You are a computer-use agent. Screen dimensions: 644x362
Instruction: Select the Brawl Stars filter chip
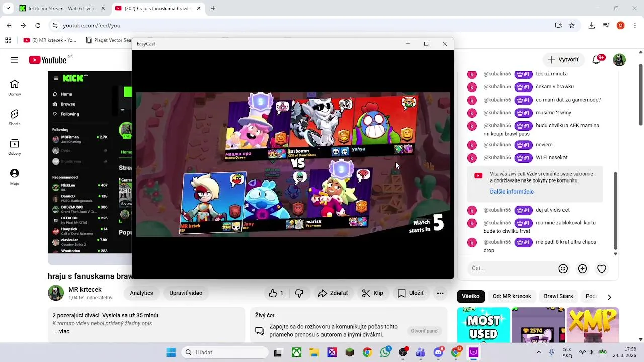[x=558, y=296]
